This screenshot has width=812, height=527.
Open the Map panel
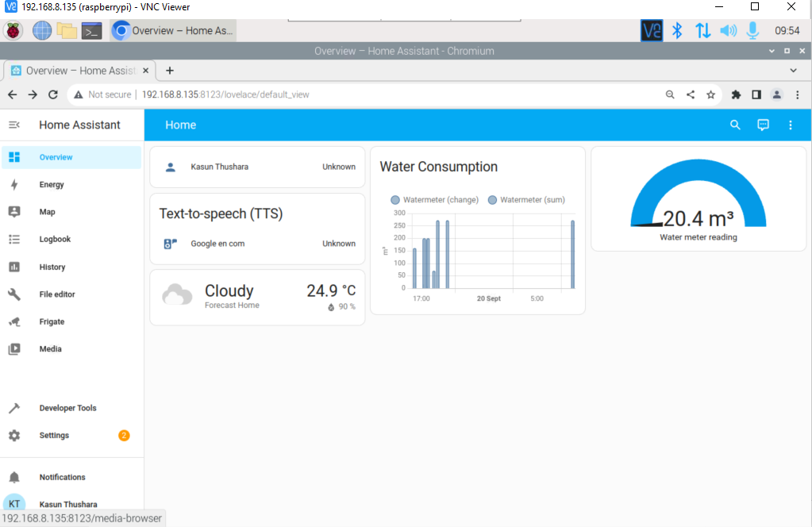47,212
